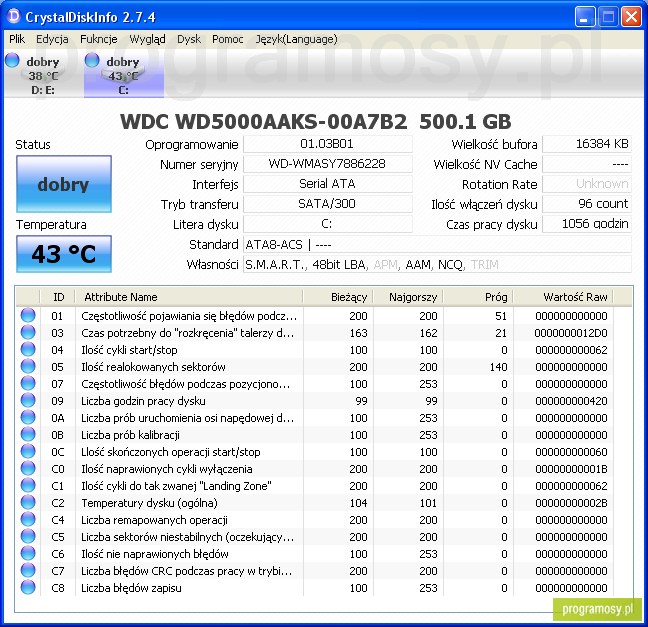Click raw value 00000000002B

pyautogui.click(x=571, y=503)
